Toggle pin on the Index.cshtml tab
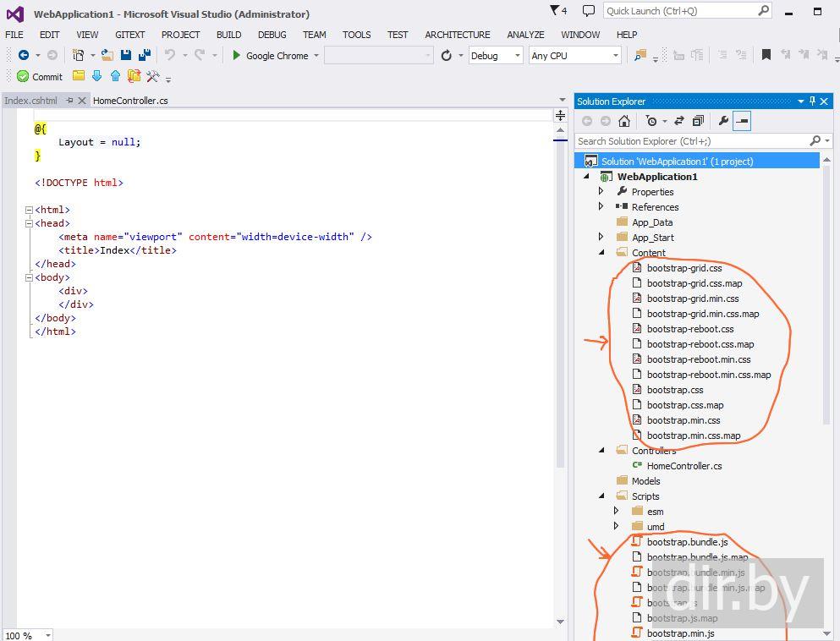 [x=69, y=101]
